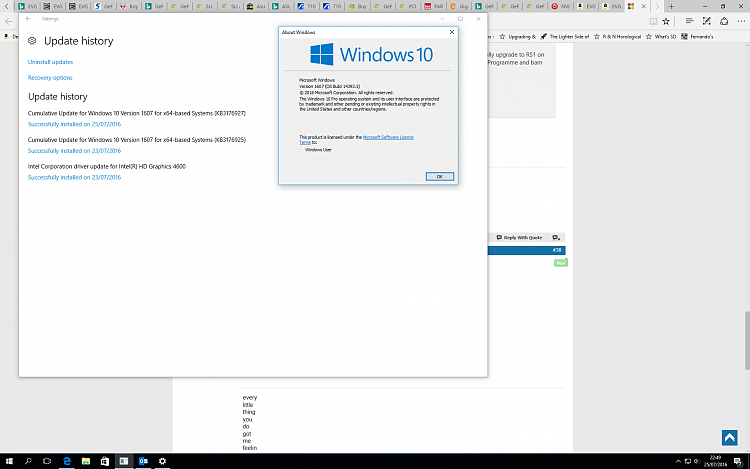Open the 'What's SD' favourite
Image resolution: width=750 pixels, height=469 pixels.
click(x=661, y=37)
